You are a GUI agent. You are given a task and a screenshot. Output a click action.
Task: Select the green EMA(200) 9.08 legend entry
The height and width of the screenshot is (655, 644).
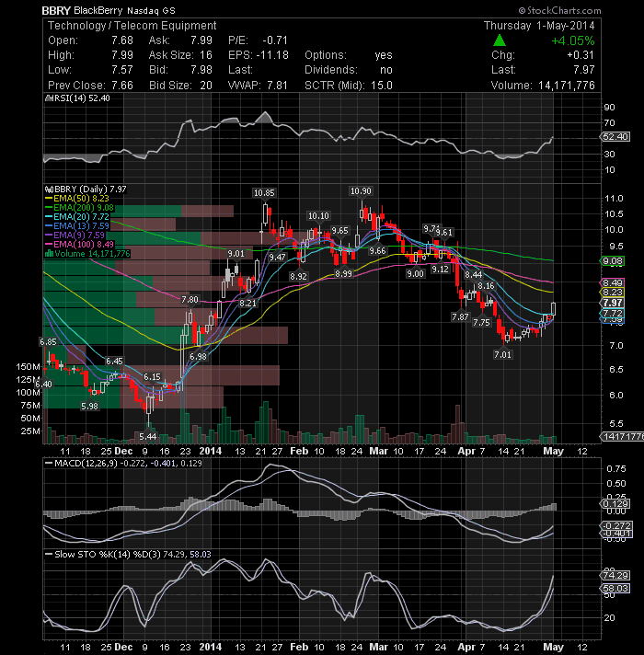click(x=79, y=208)
